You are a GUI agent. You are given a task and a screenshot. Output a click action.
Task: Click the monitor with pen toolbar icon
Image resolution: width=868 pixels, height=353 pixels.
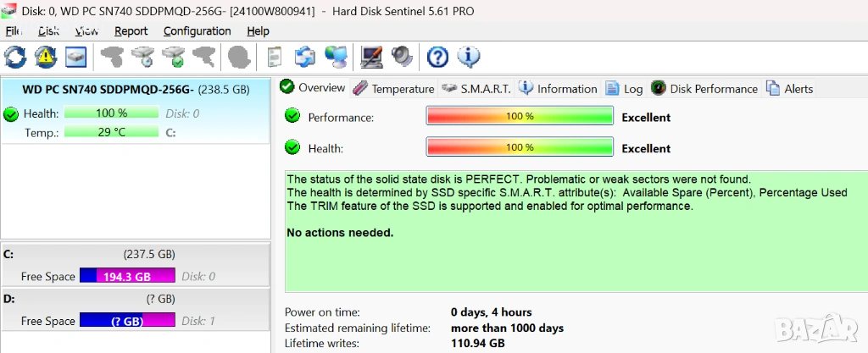pyautogui.click(x=371, y=57)
